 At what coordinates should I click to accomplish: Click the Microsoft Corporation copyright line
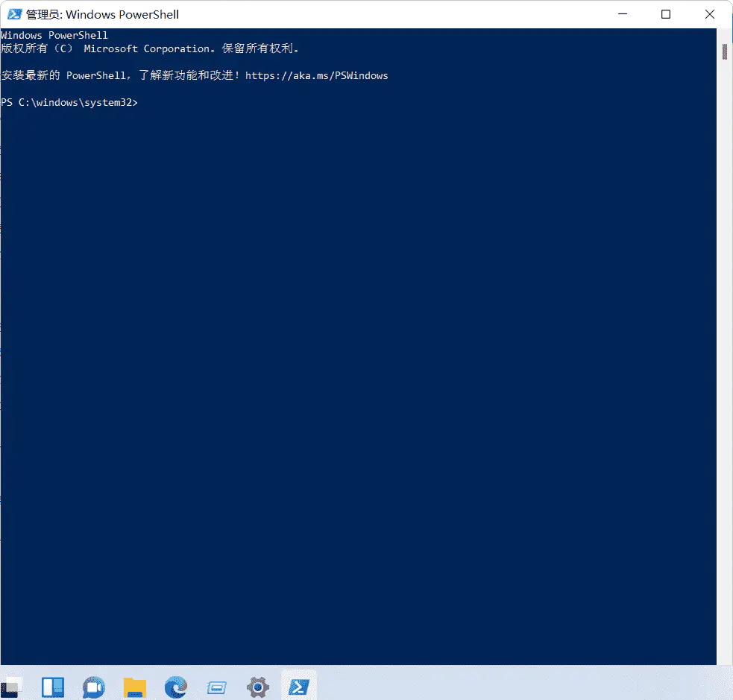(150, 48)
